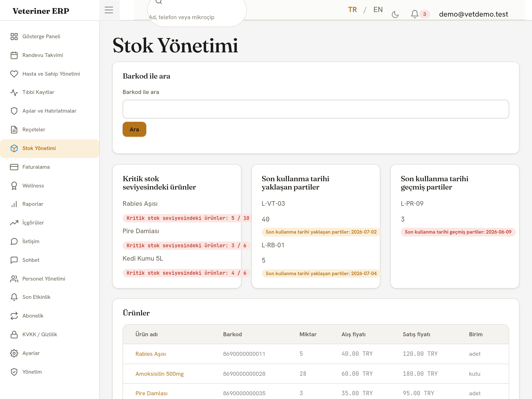Click the expired batch badge dated 2026-06-09
This screenshot has width=532, height=399.
tap(458, 232)
